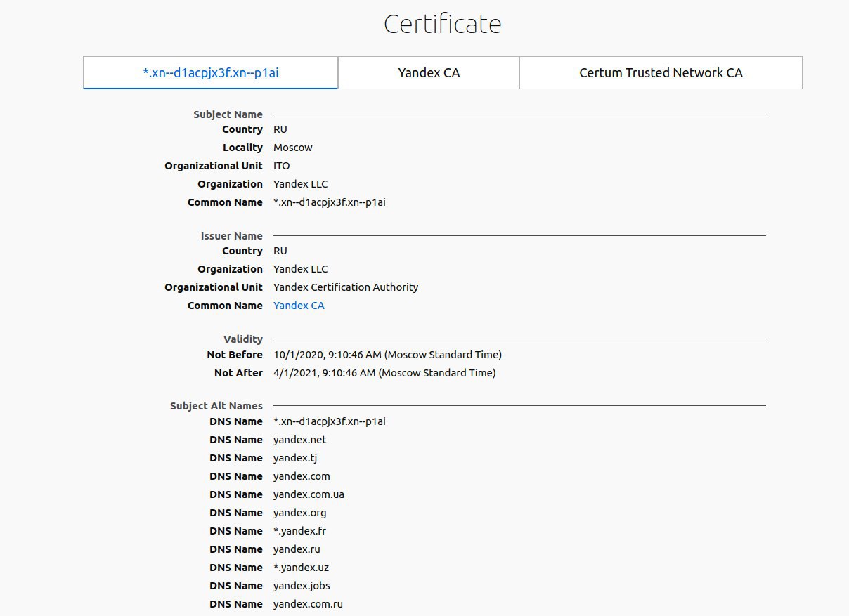Viewport: 849px width, 616px height.
Task: Select the DNS name yandex.com.ru
Action: point(308,604)
